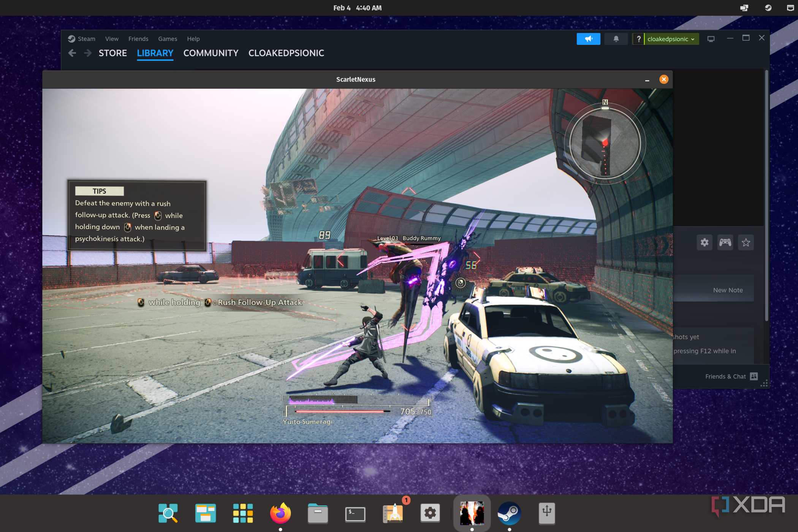The image size is (798, 532).
Task: Click the Friends & Chat icon
Action: [x=754, y=376]
